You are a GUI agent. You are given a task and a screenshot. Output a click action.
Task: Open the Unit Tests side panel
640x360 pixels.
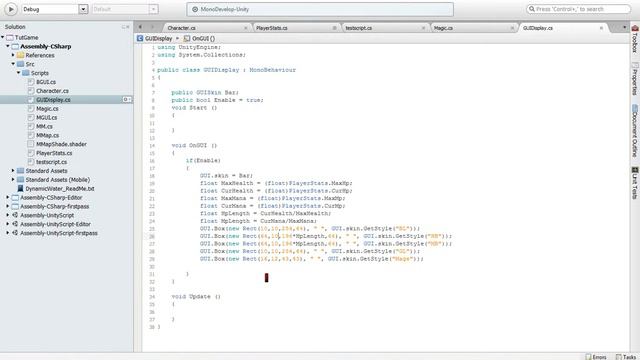(635, 183)
